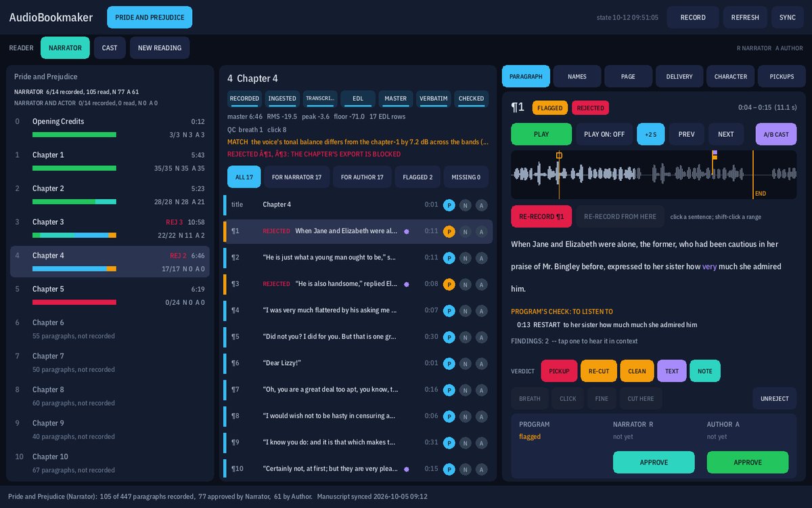Go to the CHARACTER tab
The image size is (812, 508).
click(x=731, y=77)
